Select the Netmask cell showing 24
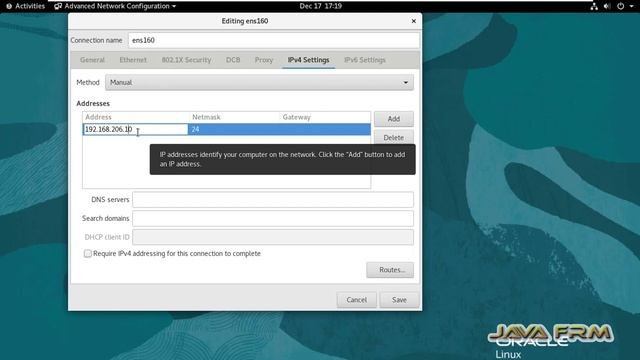The image size is (640, 360). tap(233, 129)
